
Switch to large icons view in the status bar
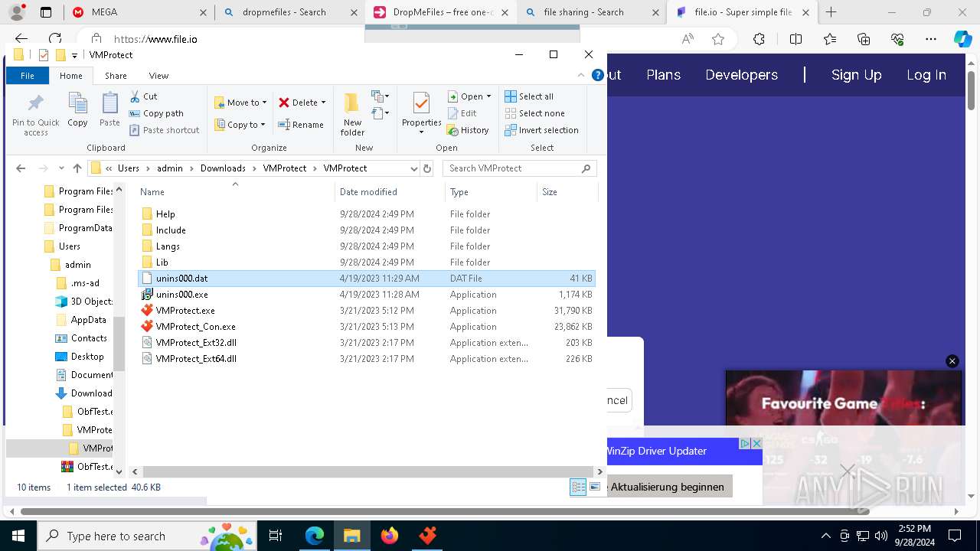(594, 487)
